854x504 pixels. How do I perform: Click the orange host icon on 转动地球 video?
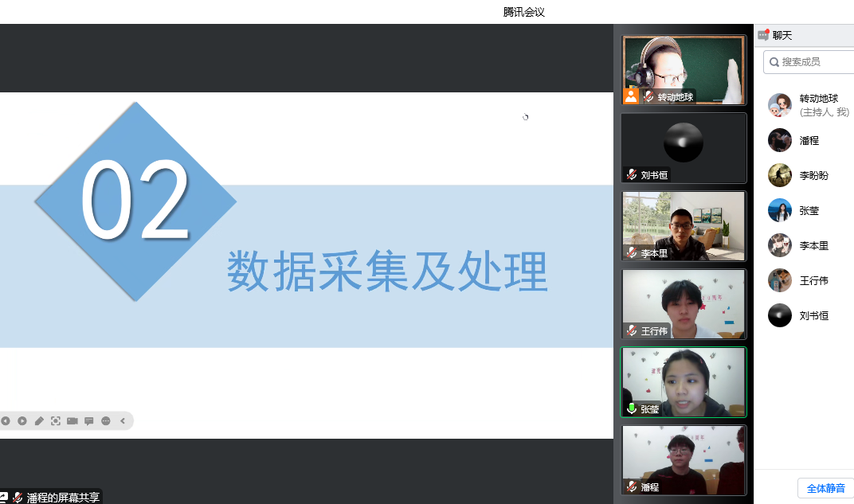click(631, 96)
